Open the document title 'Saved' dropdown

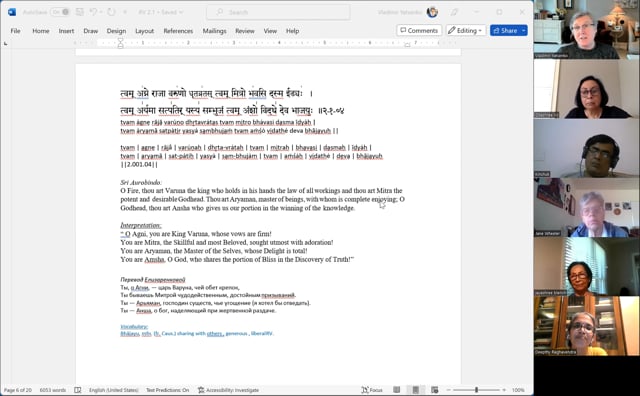coord(181,12)
